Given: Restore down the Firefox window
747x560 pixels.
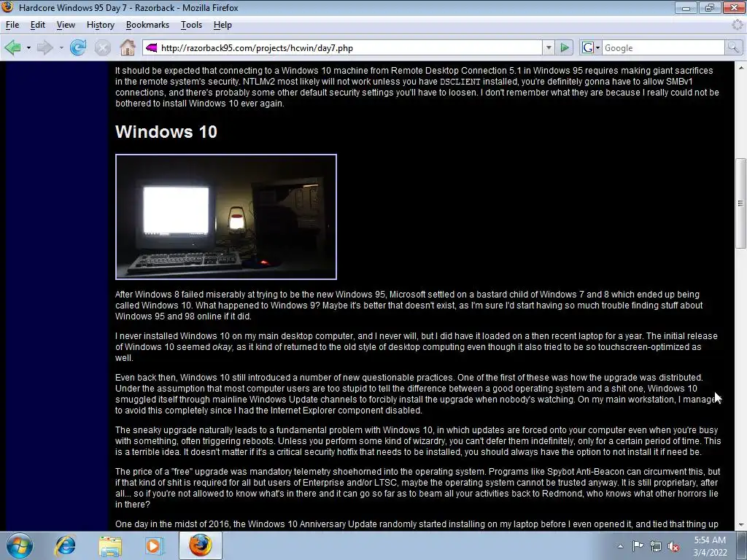Looking at the screenshot, I should coord(709,7).
